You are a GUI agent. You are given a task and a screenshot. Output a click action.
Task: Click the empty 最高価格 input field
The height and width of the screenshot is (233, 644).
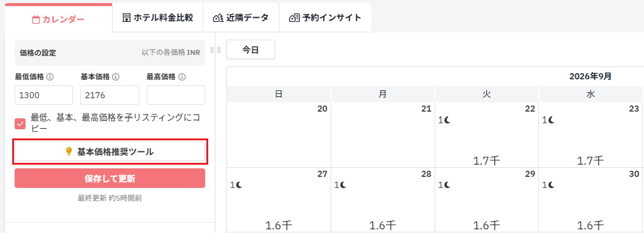[x=176, y=95]
